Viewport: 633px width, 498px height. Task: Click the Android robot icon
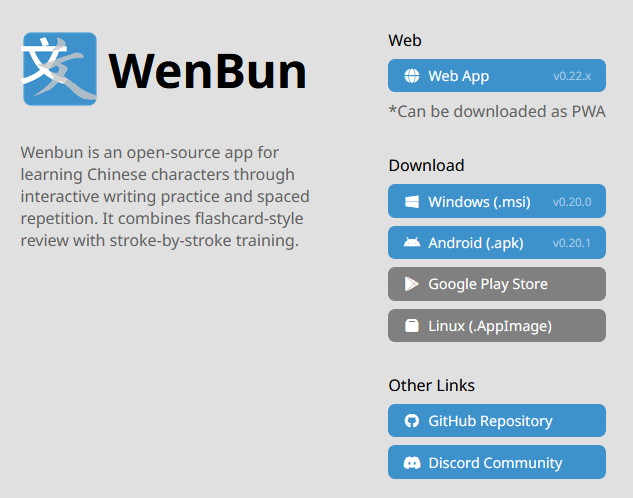[x=412, y=242]
